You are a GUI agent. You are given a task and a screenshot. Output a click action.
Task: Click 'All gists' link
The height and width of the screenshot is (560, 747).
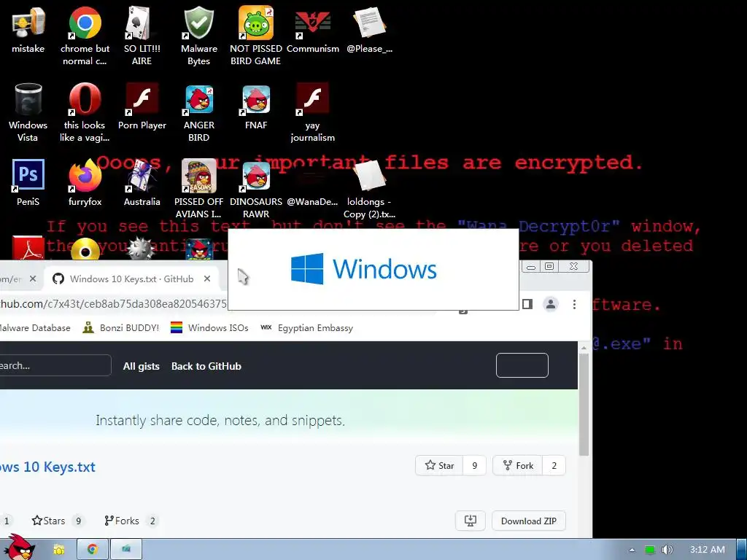141,366
